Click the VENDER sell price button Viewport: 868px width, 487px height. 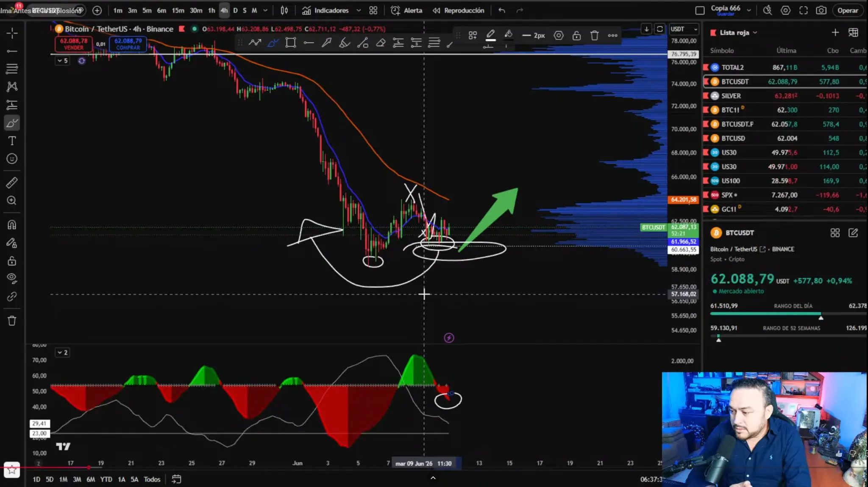(x=74, y=44)
